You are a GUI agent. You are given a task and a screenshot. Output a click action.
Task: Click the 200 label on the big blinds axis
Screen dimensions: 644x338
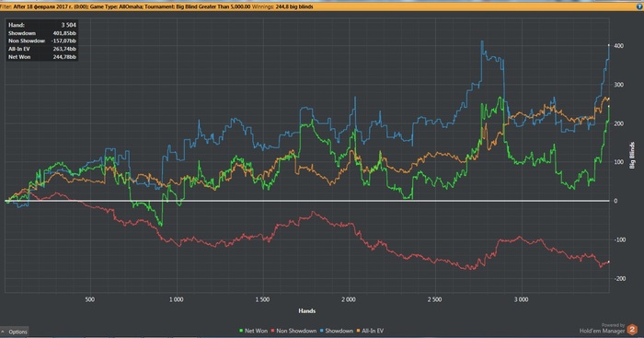click(619, 123)
